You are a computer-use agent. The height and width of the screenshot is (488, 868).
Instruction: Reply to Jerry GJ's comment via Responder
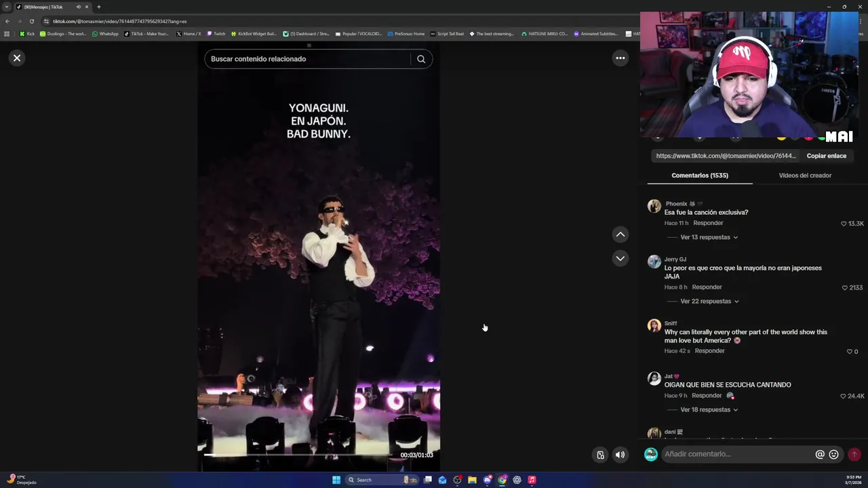coord(707,287)
